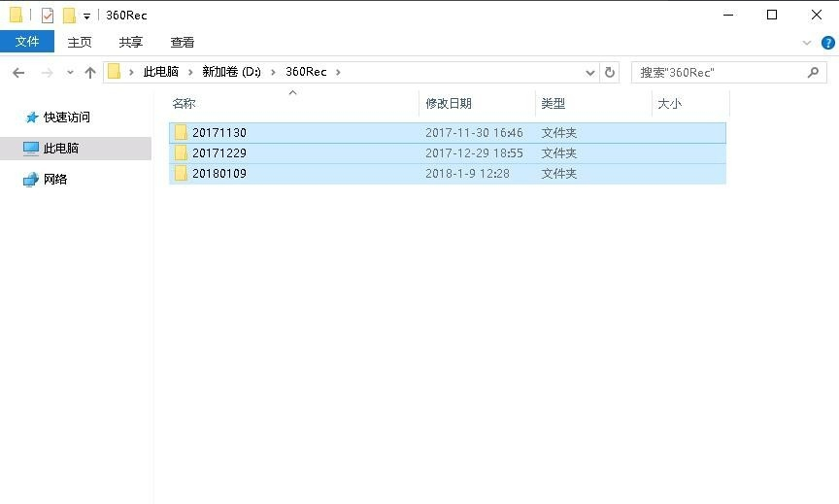
Task: Go up one folder level
Action: tap(90, 72)
